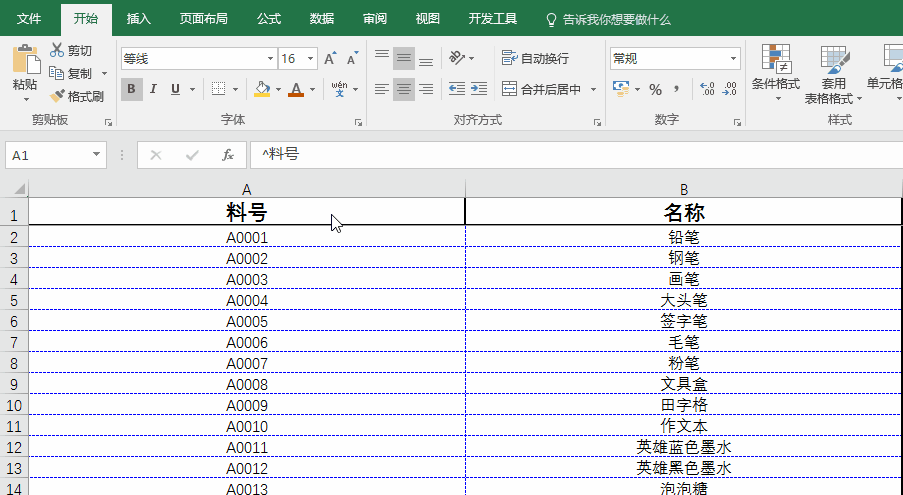The height and width of the screenshot is (495, 903).
Task: Click the Cut (剪切) scissors icon
Action: tap(56, 51)
